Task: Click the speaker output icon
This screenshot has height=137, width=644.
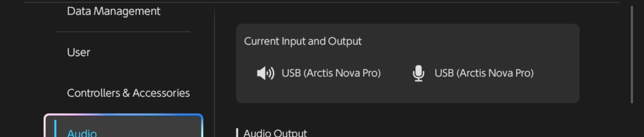Action: click(x=265, y=73)
